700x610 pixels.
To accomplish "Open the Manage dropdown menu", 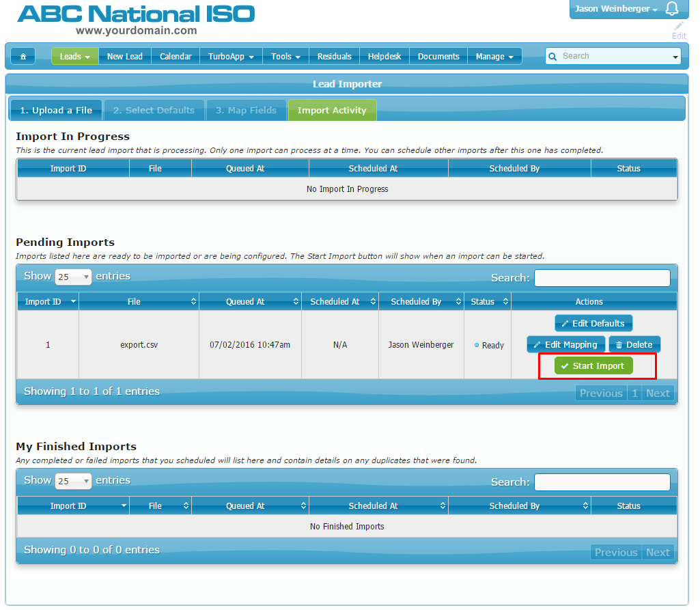I will click(494, 57).
